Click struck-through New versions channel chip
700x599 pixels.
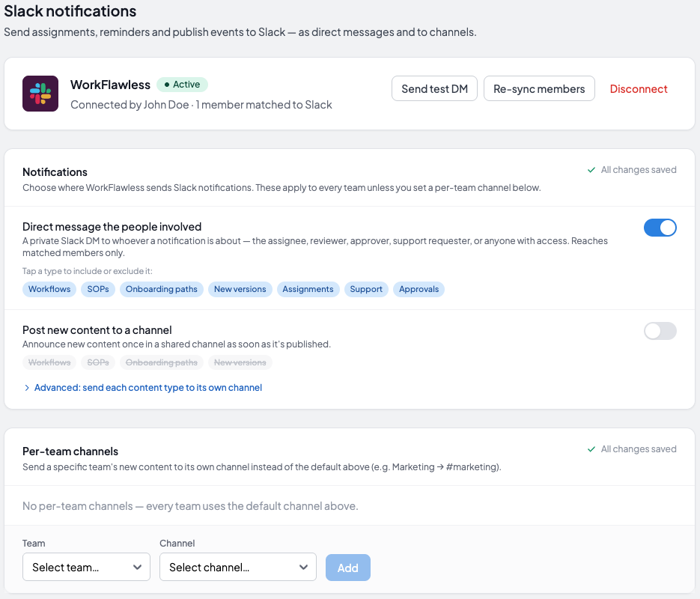pyautogui.click(x=240, y=362)
